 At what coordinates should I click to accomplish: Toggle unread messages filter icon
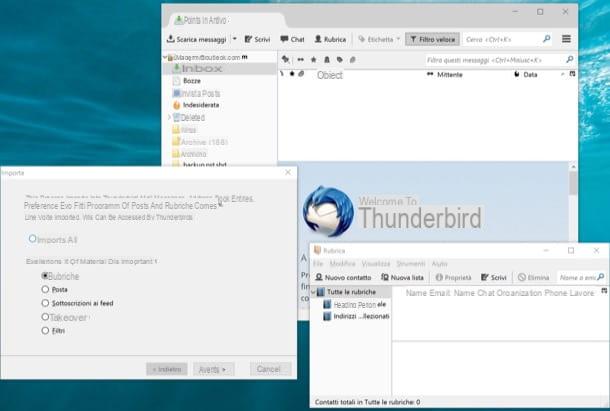tap(300, 60)
